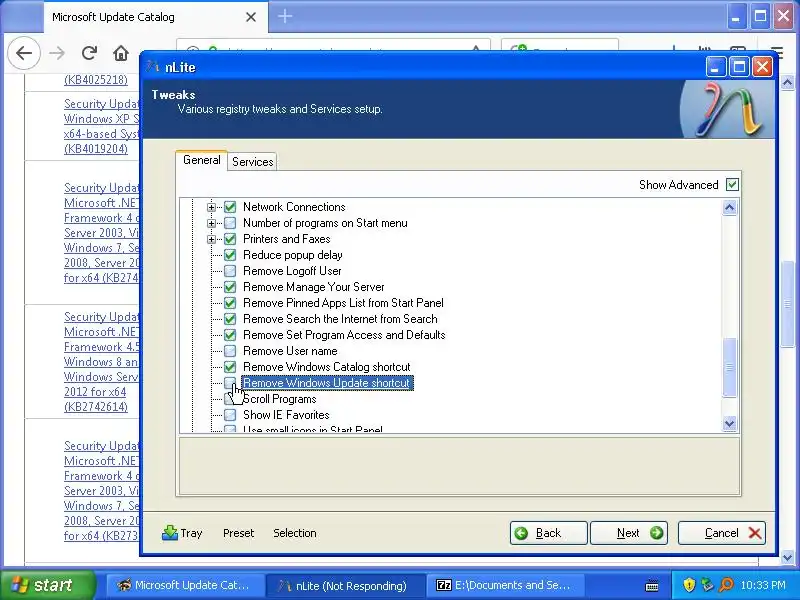Click tweaks list scroll down arrow
This screenshot has width=800, height=600.
pos(730,423)
